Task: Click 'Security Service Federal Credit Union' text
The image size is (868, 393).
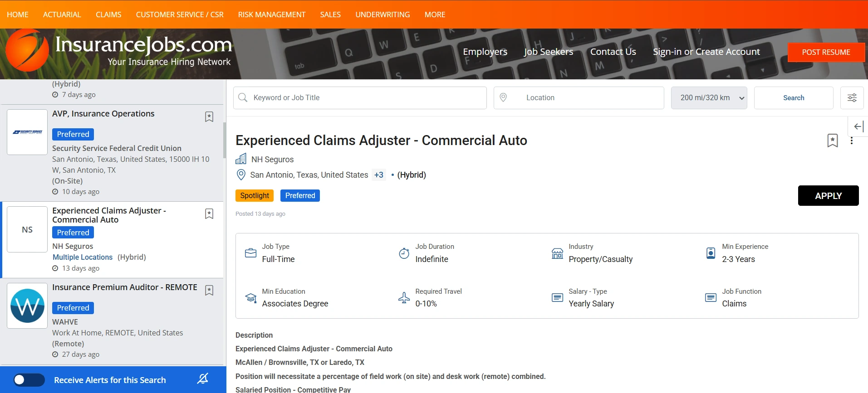Action: click(117, 148)
